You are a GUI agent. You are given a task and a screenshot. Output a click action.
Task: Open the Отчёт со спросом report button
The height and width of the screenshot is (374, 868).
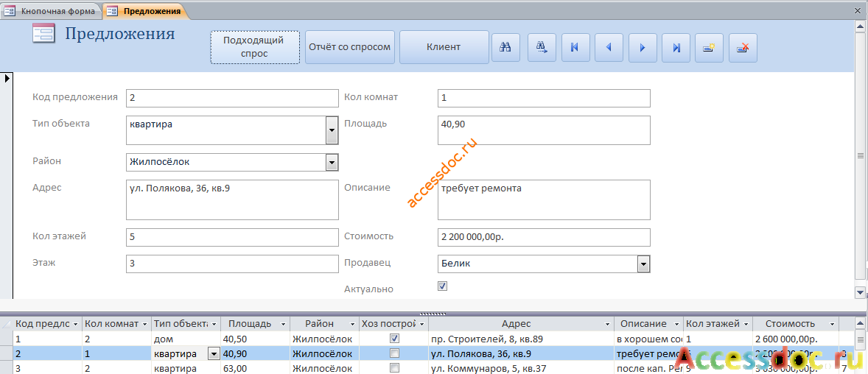click(x=350, y=47)
